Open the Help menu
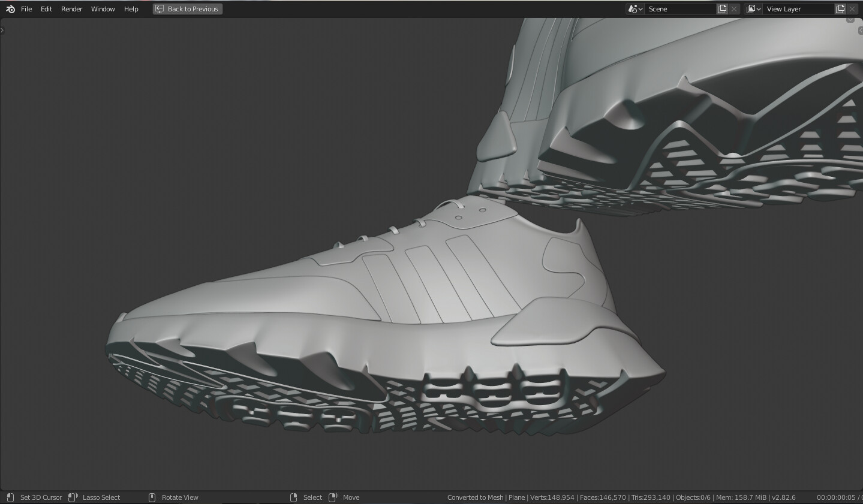The width and height of the screenshot is (863, 504). 131,9
